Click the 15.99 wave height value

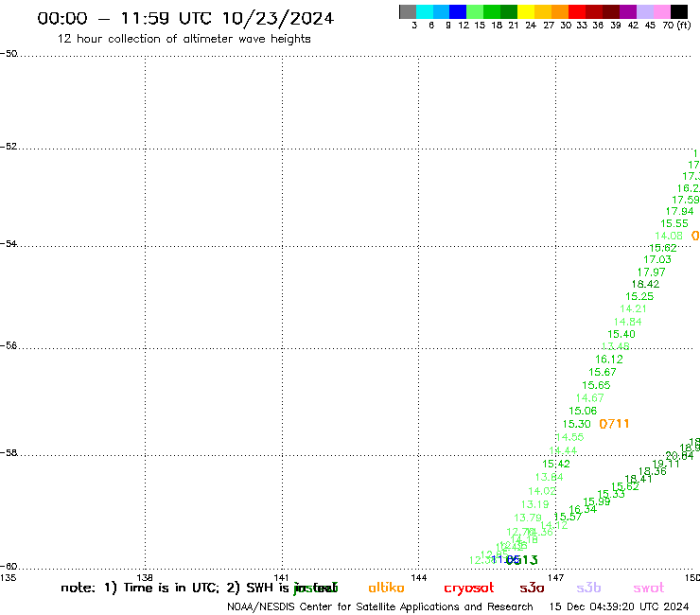[597, 501]
